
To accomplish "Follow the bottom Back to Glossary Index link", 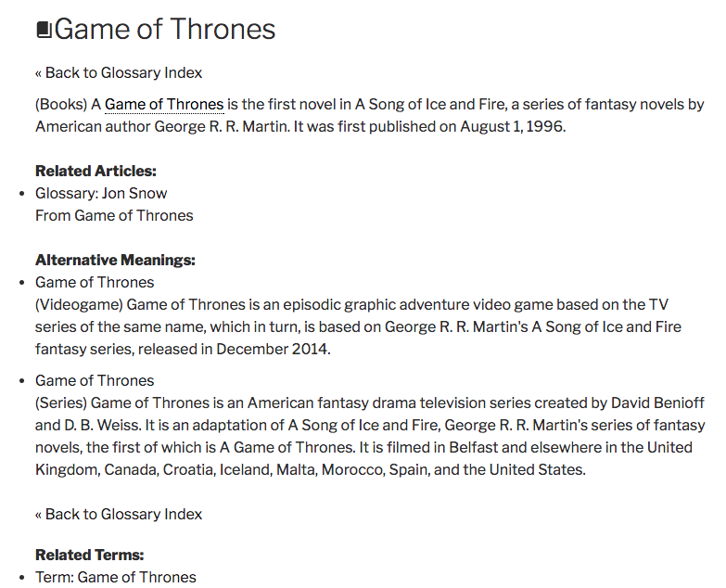I will 119,514.
